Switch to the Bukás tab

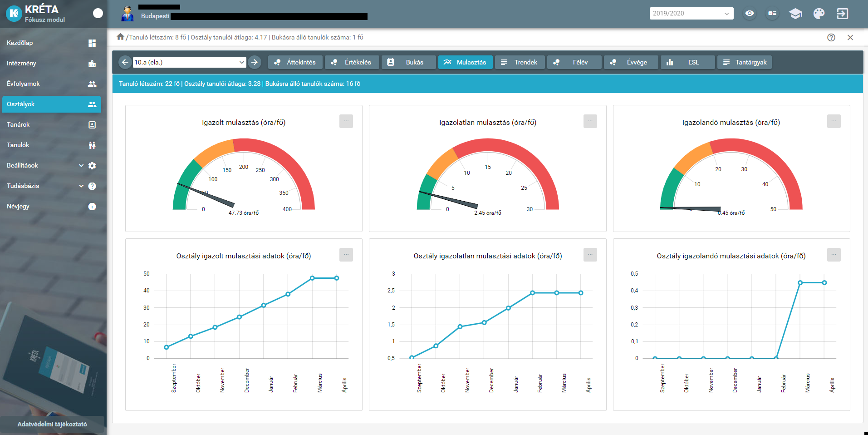pos(409,62)
